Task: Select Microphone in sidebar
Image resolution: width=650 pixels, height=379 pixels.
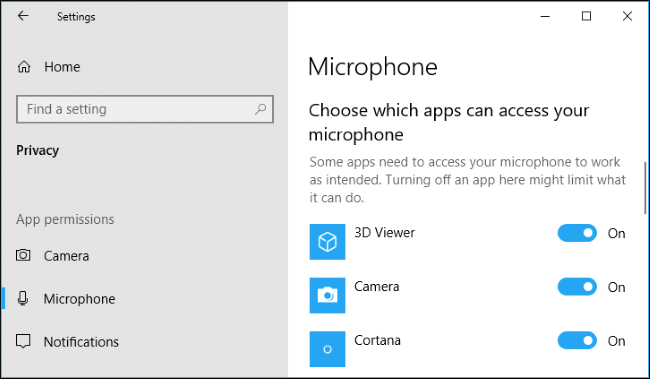Action: coord(80,299)
